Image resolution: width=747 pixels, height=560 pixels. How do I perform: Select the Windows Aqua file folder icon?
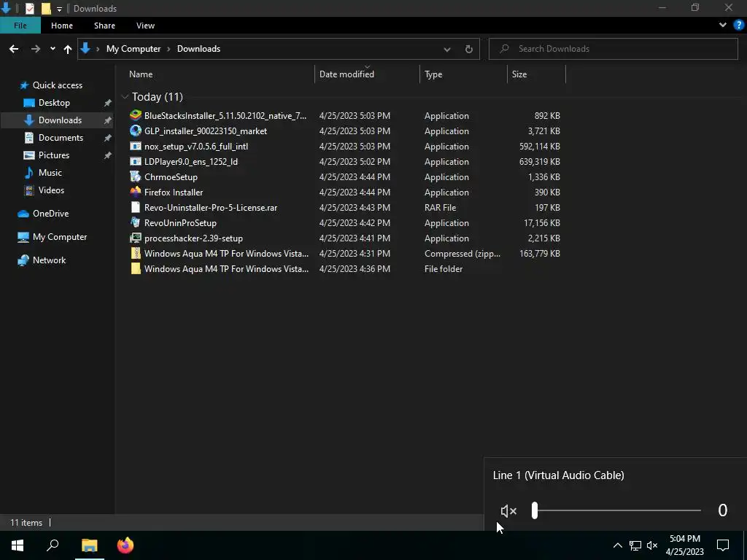(x=136, y=268)
